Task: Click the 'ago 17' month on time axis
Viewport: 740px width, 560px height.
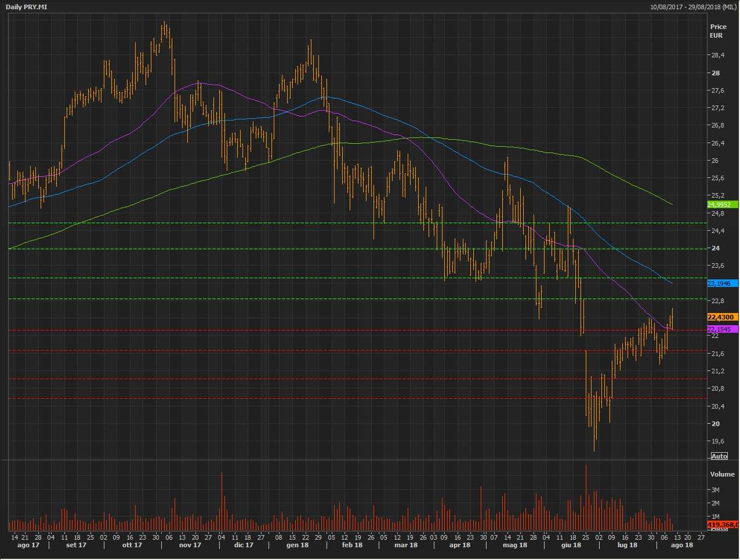Action: (28, 545)
